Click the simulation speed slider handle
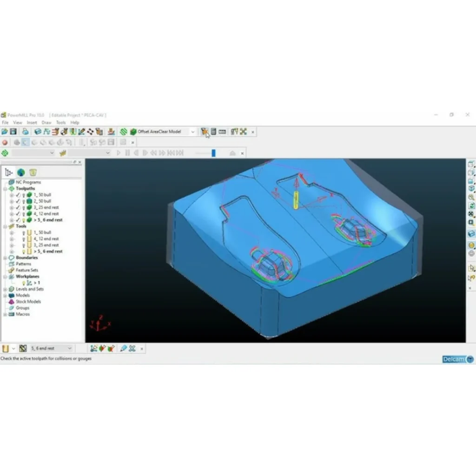Image resolution: width=476 pixels, height=476 pixels. 213,152
